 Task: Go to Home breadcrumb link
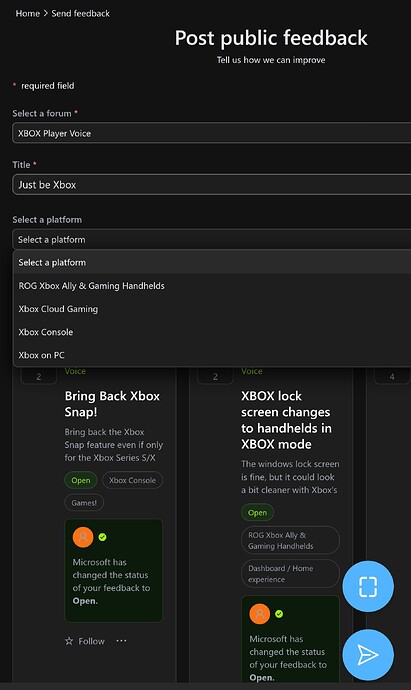[28, 14]
